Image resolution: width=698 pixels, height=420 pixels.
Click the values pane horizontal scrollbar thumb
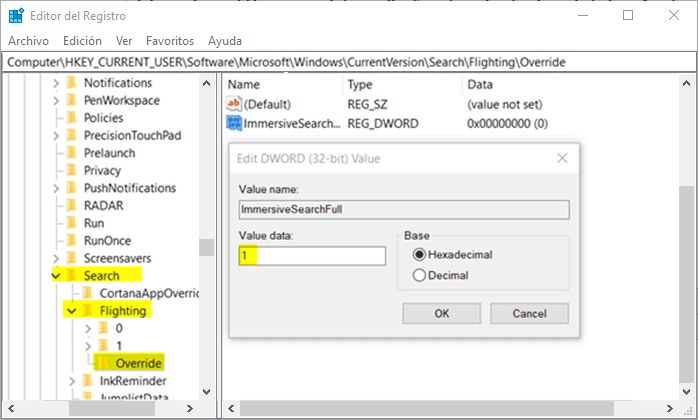427,408
